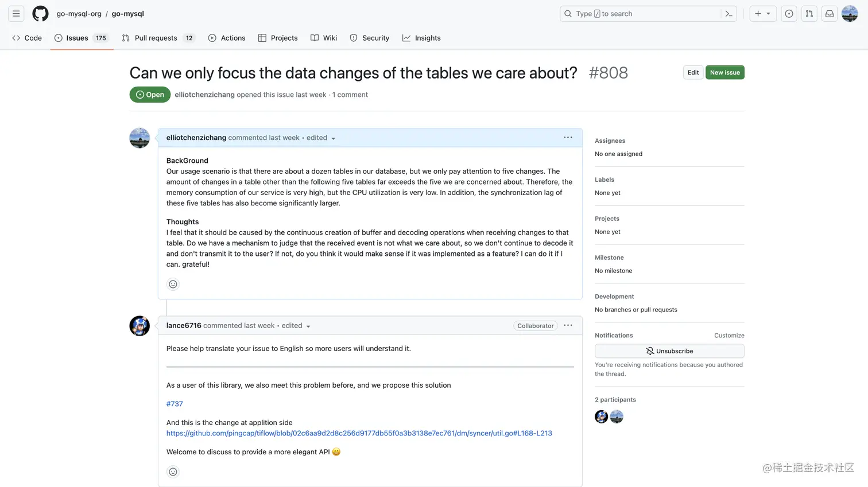Toggle Unsubscribe from issue notifications
Screen dimensions: 868x487
click(x=669, y=351)
